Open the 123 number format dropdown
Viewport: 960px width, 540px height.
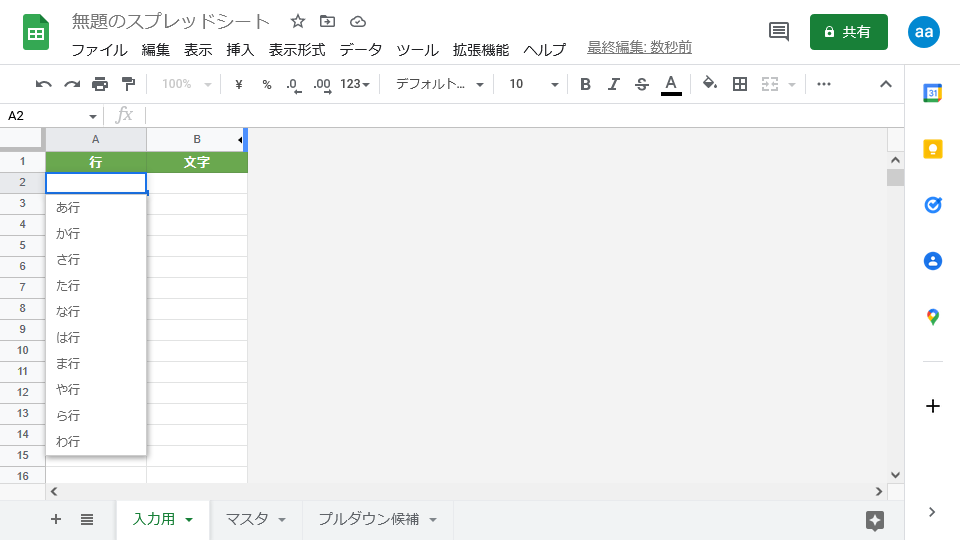[x=355, y=84]
